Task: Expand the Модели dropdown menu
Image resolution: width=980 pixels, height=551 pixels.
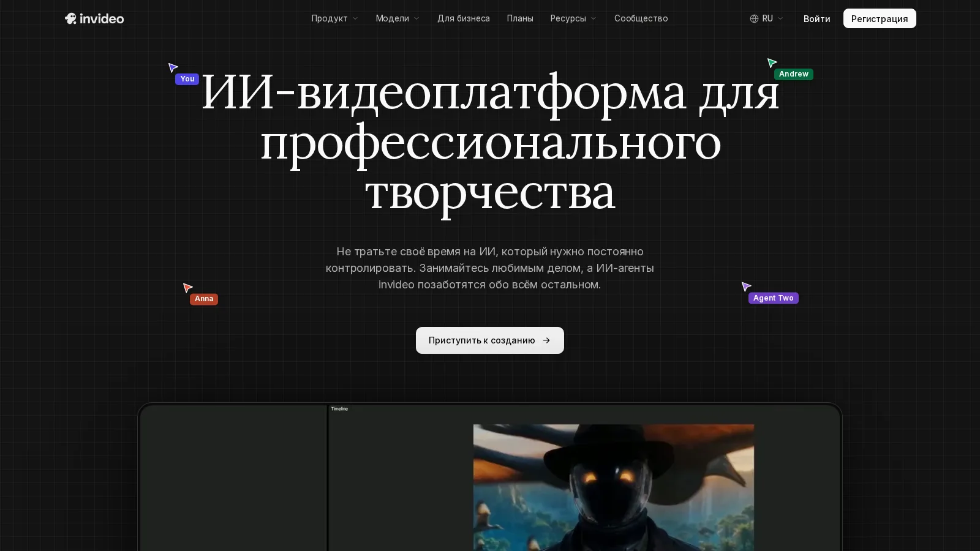Action: [x=398, y=18]
